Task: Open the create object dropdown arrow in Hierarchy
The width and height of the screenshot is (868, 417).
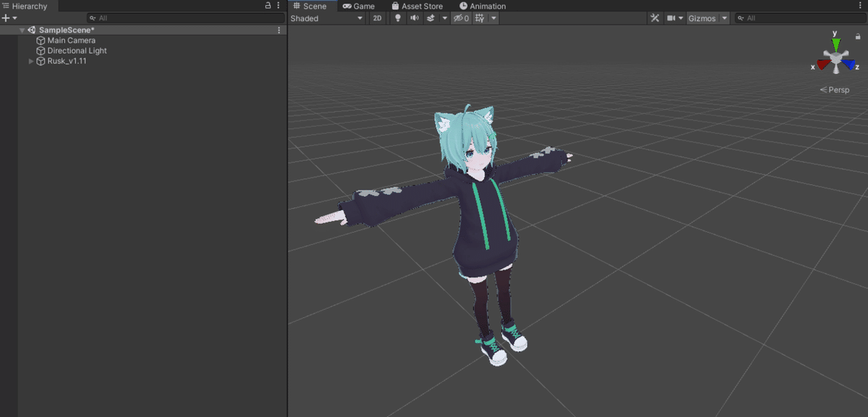Action: 14,18
